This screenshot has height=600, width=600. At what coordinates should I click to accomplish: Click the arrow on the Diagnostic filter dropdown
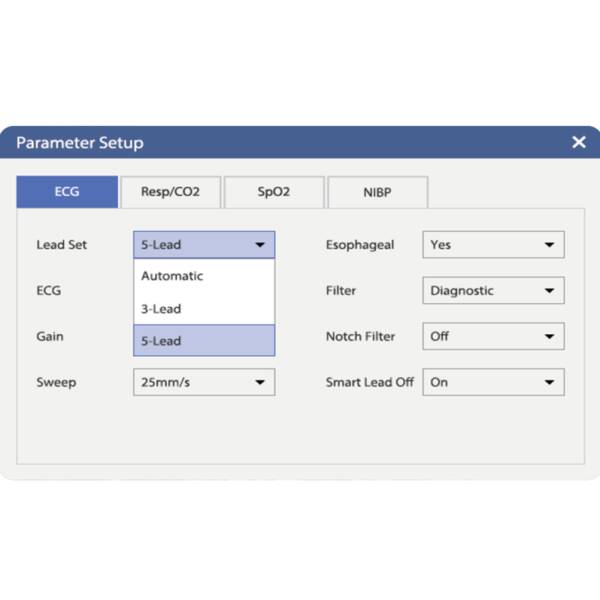(x=548, y=291)
